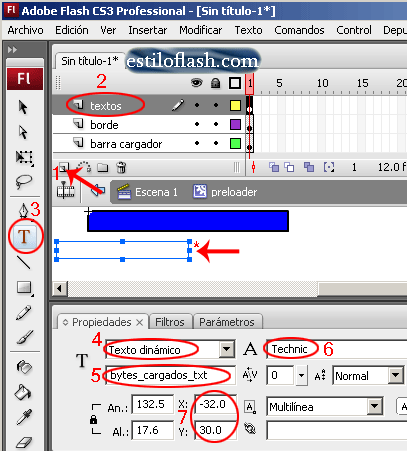Screen dimensions: 407x451
Task: Open the Texto dinámico type dropdown
Action: point(226,349)
